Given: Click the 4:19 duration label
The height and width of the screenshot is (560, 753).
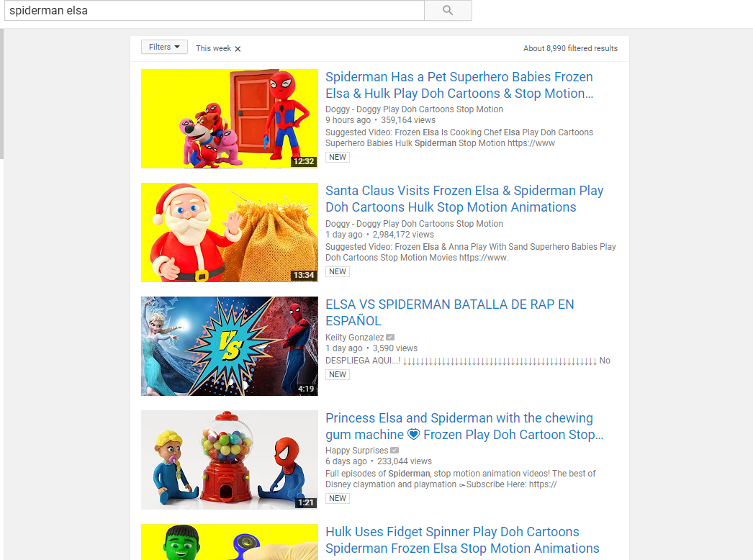Looking at the screenshot, I should pos(306,389).
